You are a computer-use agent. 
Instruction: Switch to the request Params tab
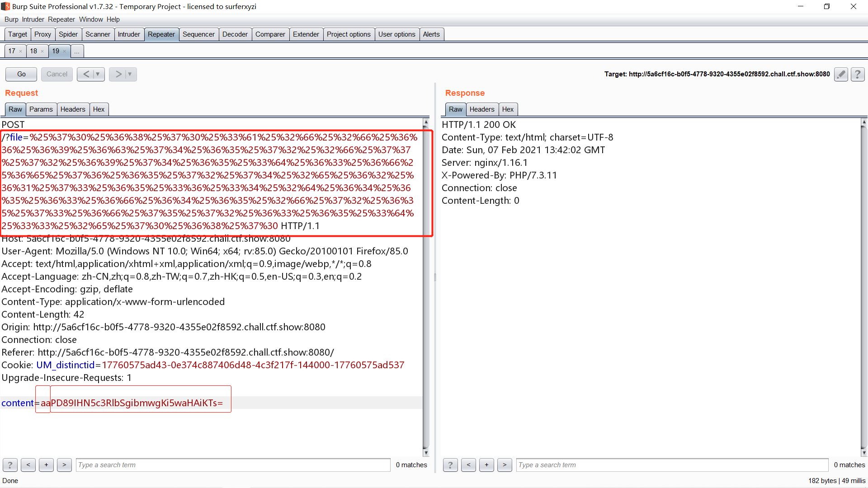[x=41, y=109]
